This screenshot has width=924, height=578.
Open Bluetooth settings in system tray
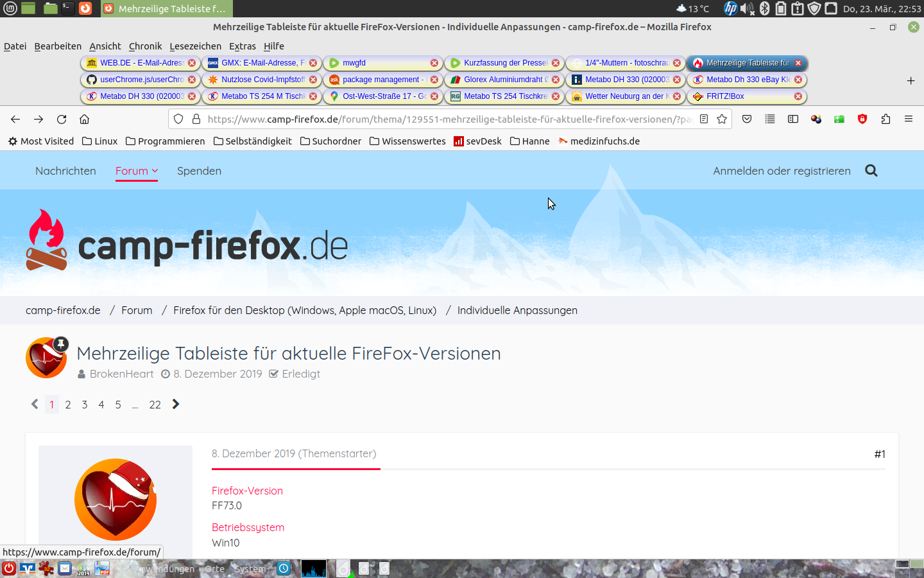point(764,8)
